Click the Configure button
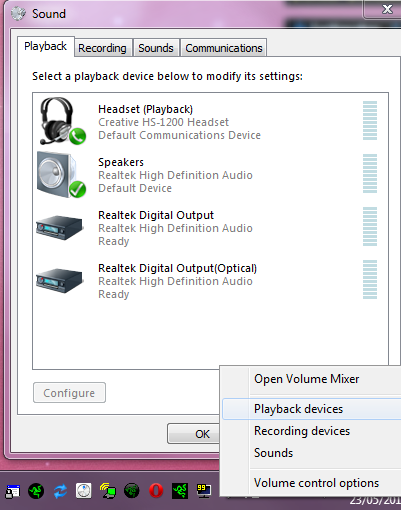 pyautogui.click(x=69, y=393)
